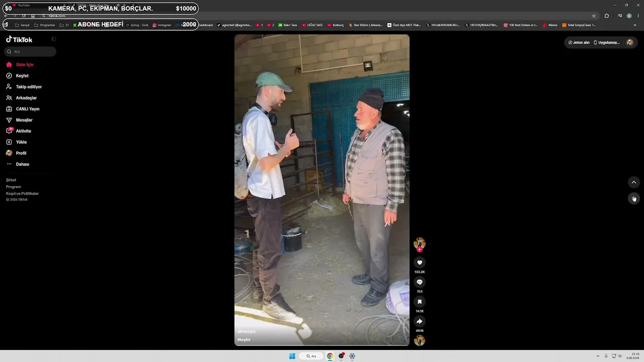Open the spinning sound disc
644x362 pixels.
(x=420, y=340)
